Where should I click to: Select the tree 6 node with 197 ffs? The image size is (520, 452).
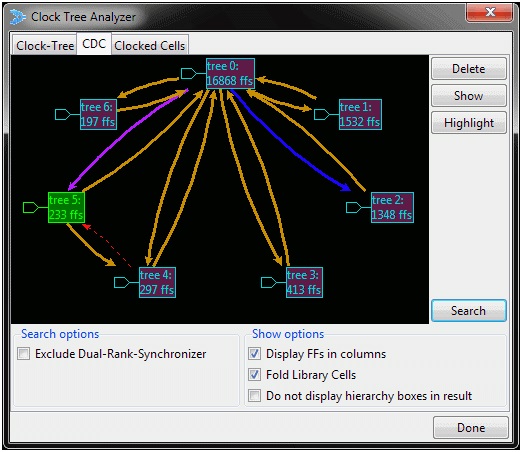coord(98,114)
